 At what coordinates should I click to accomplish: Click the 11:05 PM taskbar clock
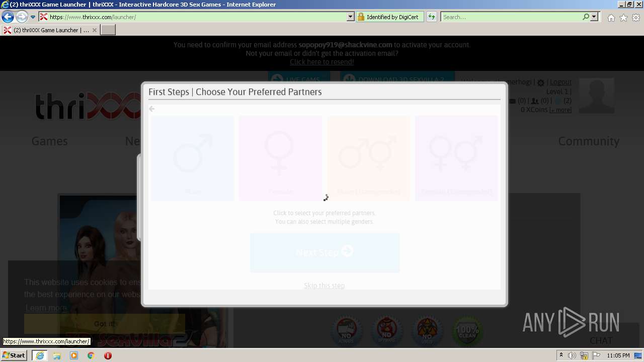coord(618,355)
